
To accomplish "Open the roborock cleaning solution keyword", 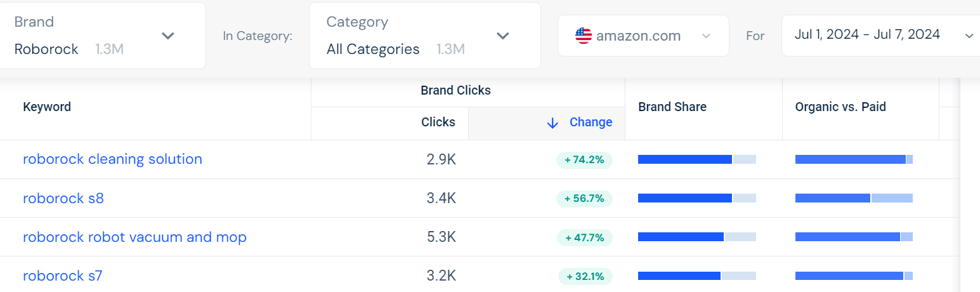I will (x=112, y=159).
